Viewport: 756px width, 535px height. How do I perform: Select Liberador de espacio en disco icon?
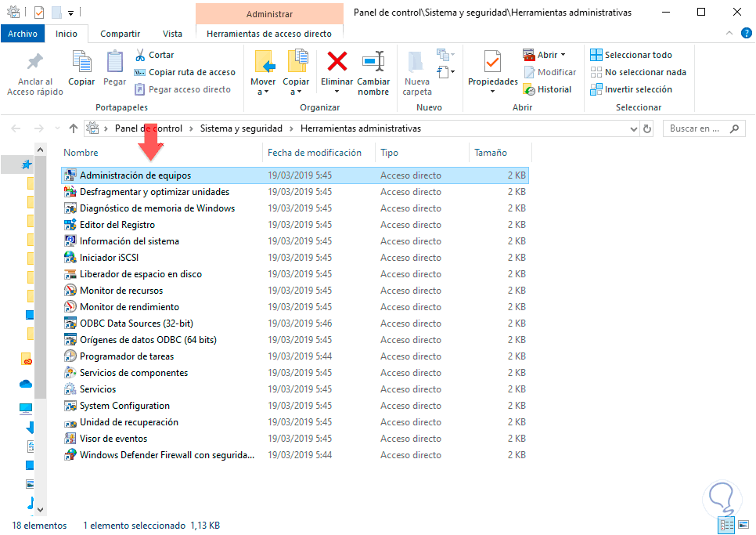click(70, 274)
